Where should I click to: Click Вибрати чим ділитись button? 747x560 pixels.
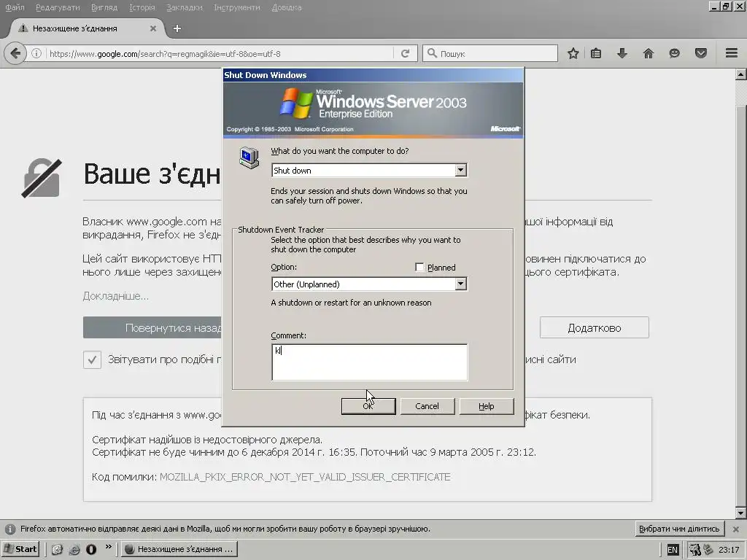pos(679,529)
